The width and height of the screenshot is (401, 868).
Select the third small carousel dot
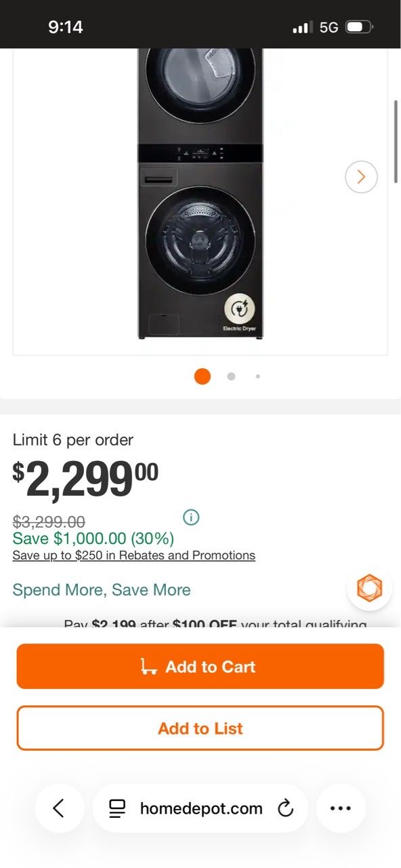tap(257, 376)
